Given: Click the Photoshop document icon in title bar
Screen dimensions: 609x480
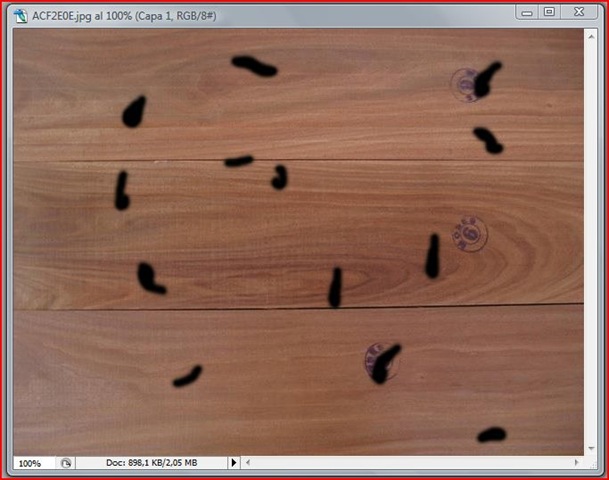Looking at the screenshot, I should click(x=20, y=16).
